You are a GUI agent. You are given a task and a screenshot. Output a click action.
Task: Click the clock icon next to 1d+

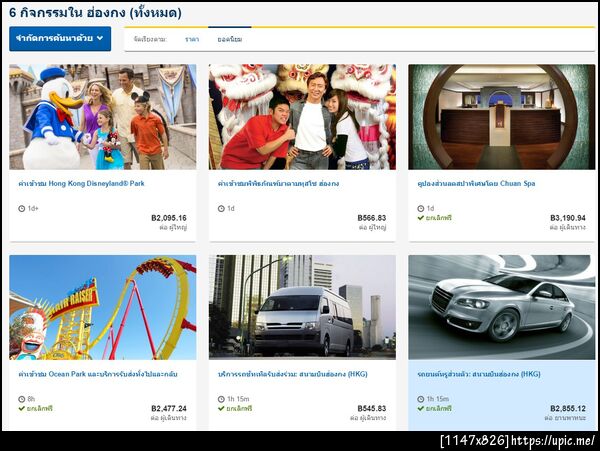(22, 208)
